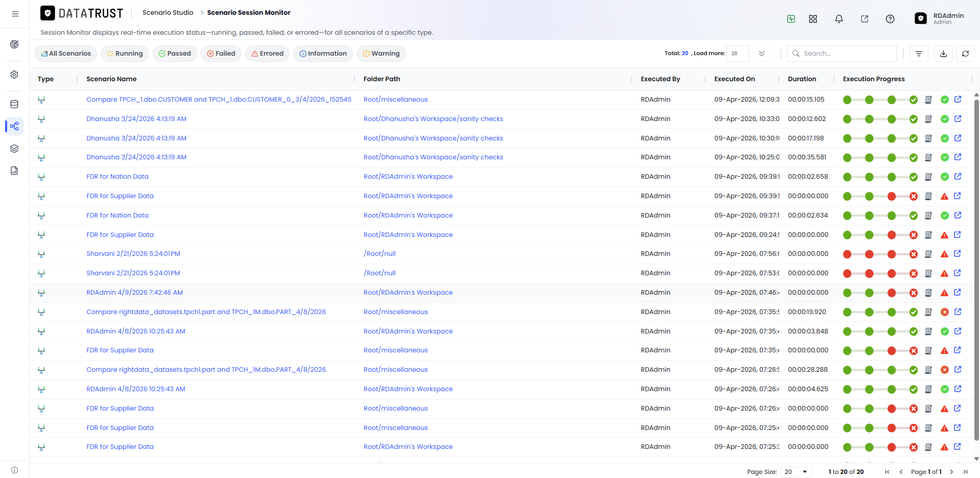Select the Failed filter tab

(221, 54)
